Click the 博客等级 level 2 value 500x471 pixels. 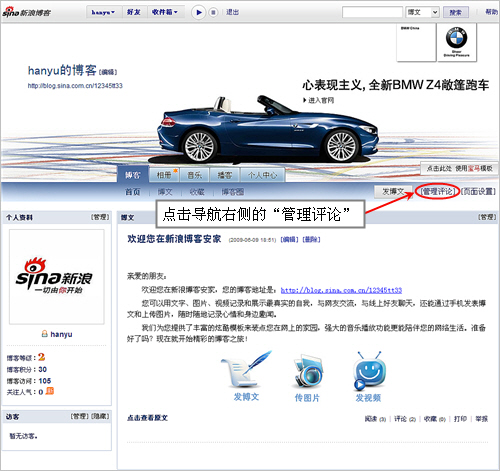click(x=41, y=357)
